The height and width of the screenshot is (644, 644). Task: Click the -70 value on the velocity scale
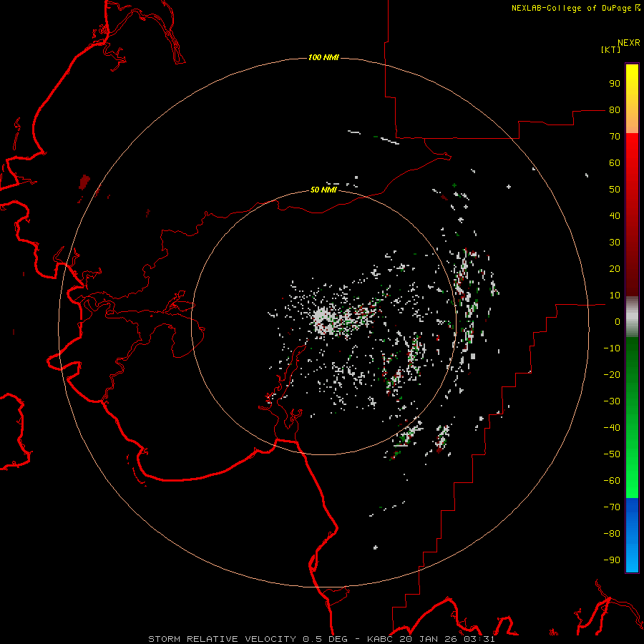tap(612, 507)
